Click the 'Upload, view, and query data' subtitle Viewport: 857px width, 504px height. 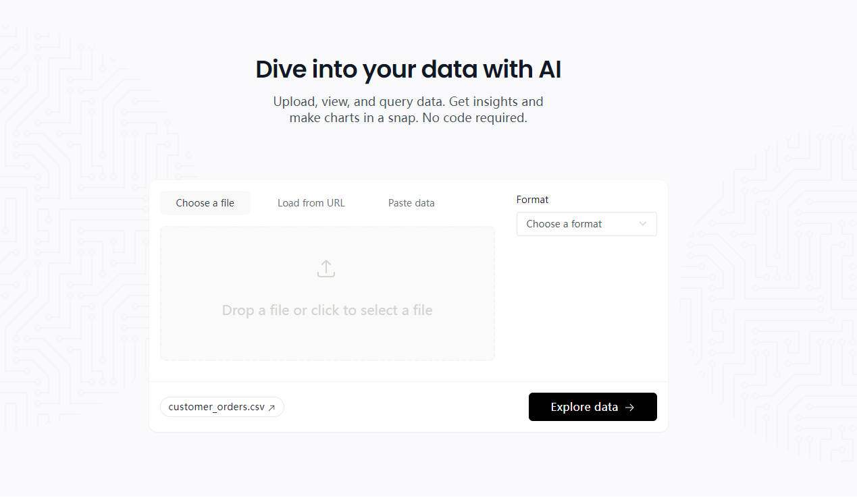pos(408,102)
